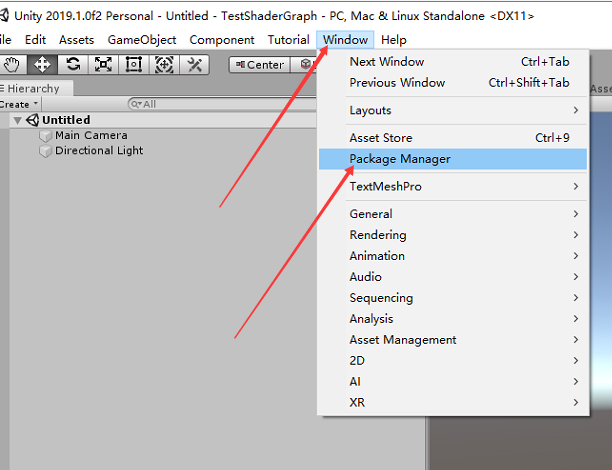Viewport: 612px width, 470px height.
Task: Select the Rect Transform tool
Action: 133,64
